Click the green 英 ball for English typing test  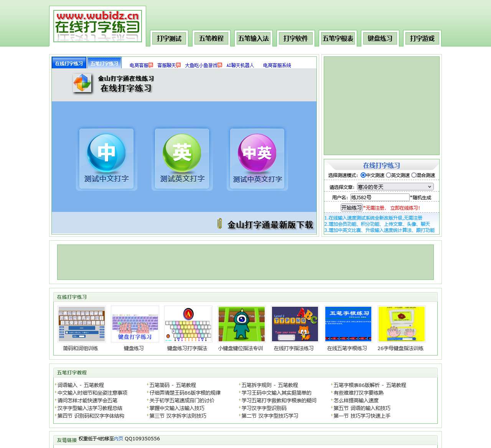(181, 152)
